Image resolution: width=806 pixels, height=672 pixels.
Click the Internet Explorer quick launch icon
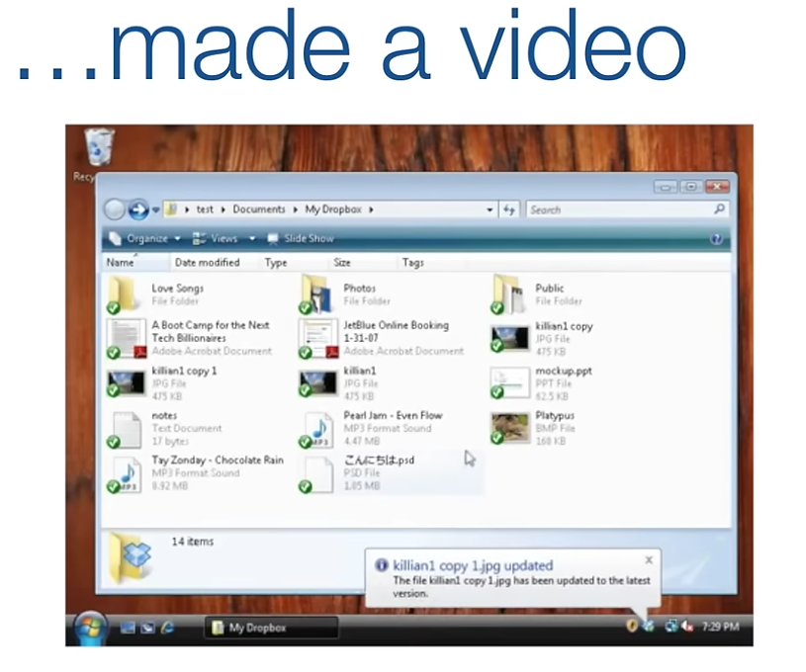pos(167,627)
